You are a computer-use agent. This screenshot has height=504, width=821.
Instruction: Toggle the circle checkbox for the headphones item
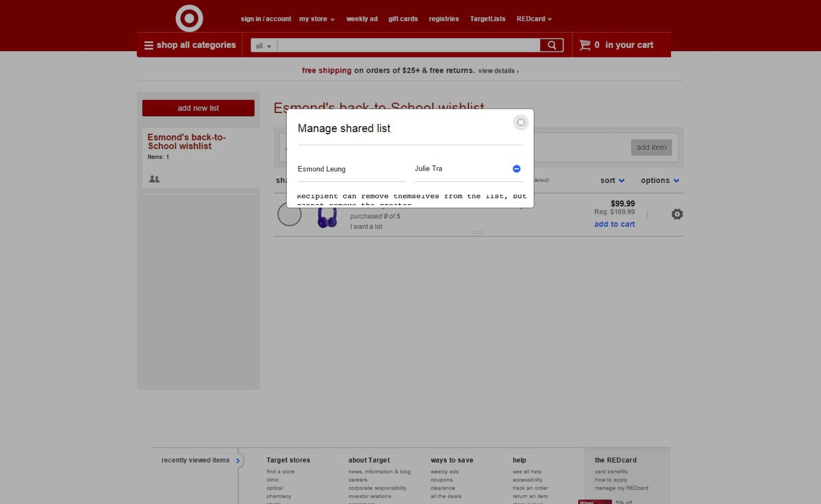point(289,214)
